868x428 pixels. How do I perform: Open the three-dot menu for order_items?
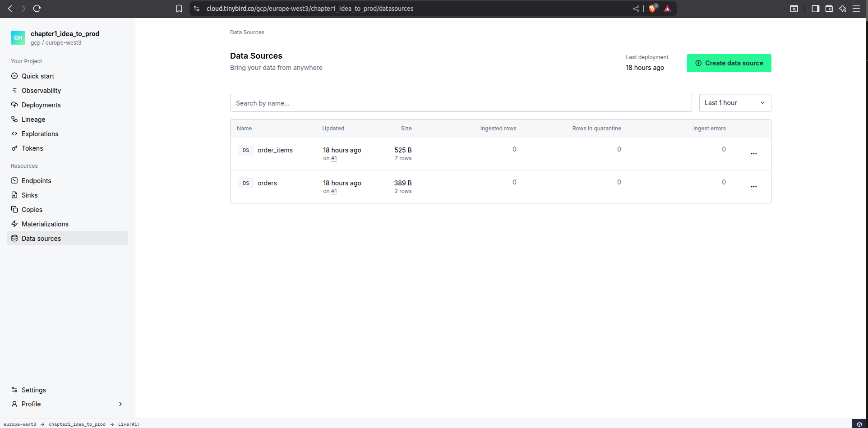pyautogui.click(x=753, y=154)
